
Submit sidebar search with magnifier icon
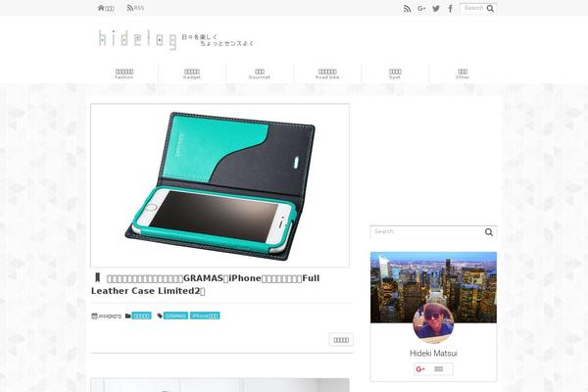coord(489,232)
